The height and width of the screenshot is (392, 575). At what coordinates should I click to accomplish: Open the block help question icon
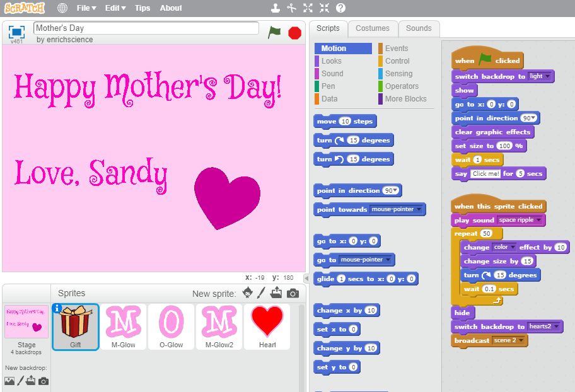click(340, 8)
